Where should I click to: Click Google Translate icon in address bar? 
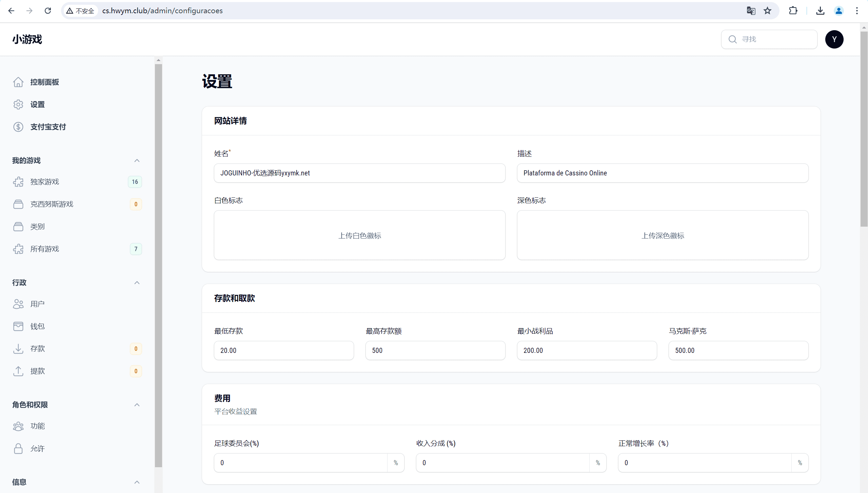(x=751, y=11)
